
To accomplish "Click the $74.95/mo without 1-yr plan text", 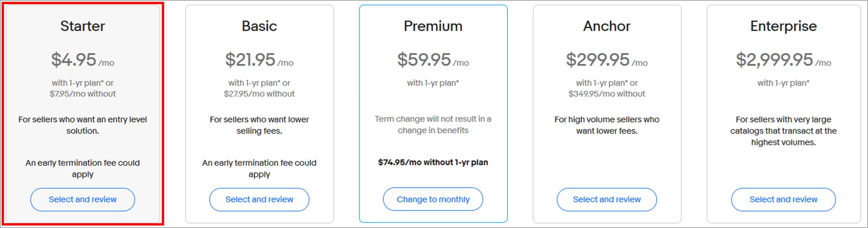I will tap(433, 162).
